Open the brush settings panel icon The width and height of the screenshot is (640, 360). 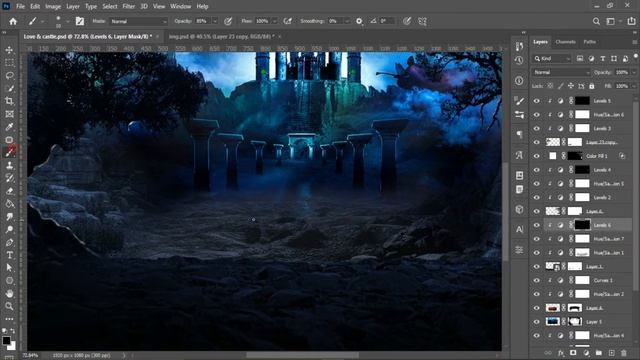pyautogui.click(x=80, y=21)
